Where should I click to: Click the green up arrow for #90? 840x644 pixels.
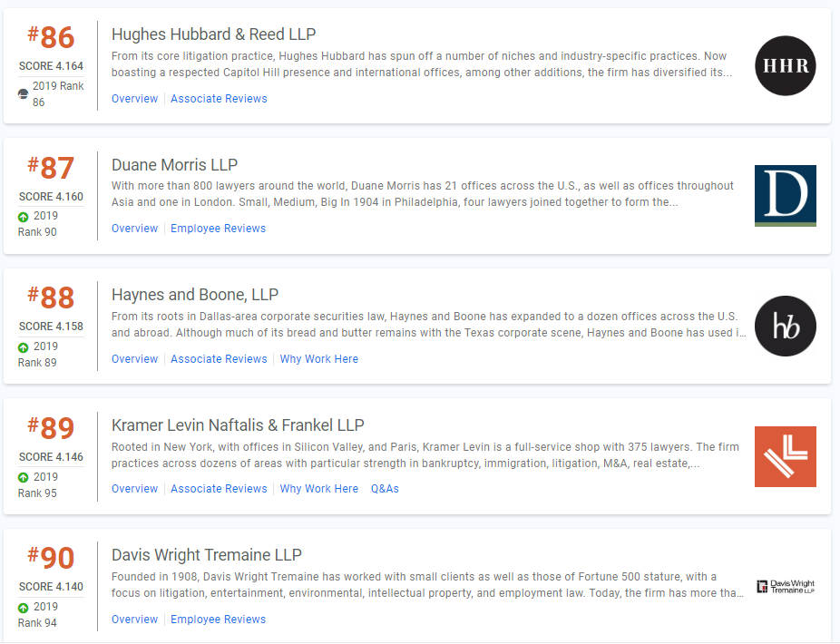23,608
